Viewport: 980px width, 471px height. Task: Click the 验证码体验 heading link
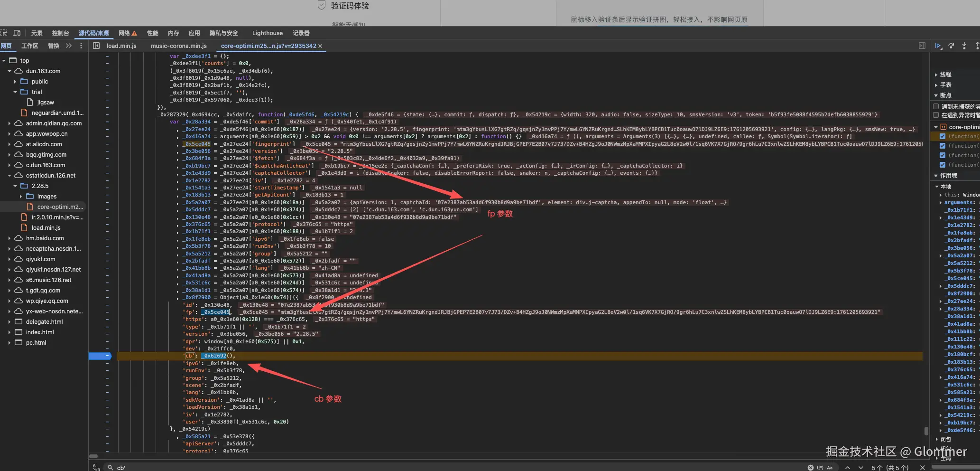tap(350, 6)
